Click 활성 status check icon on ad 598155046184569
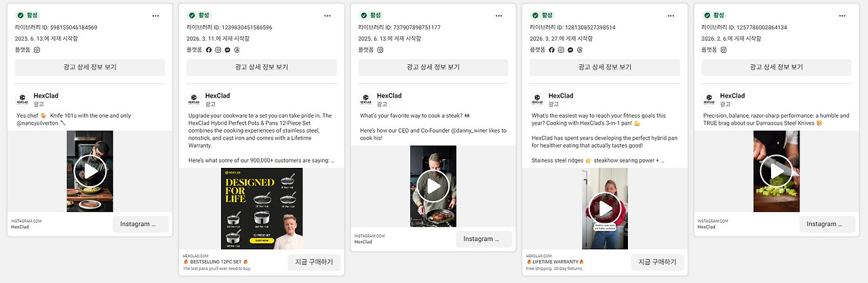868x283 pixels. (x=20, y=15)
